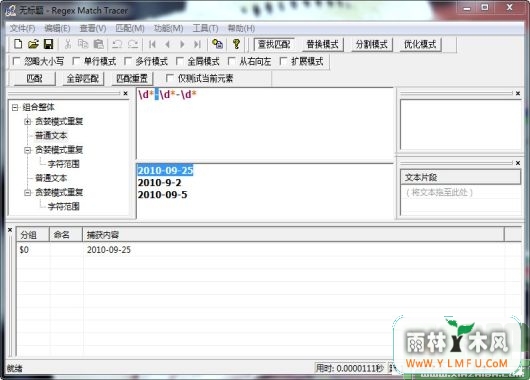This screenshot has height=380, width=530.
Task: Jump to the first match step icon
Action: (152, 44)
